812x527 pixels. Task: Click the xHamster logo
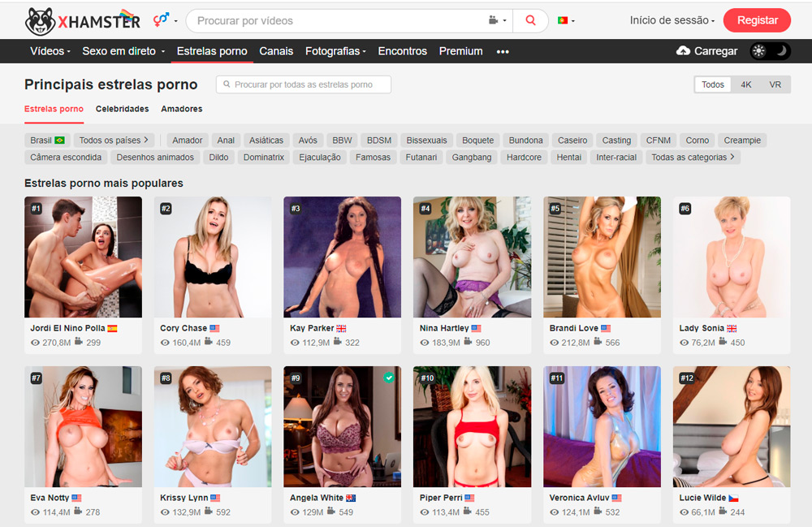(x=83, y=21)
